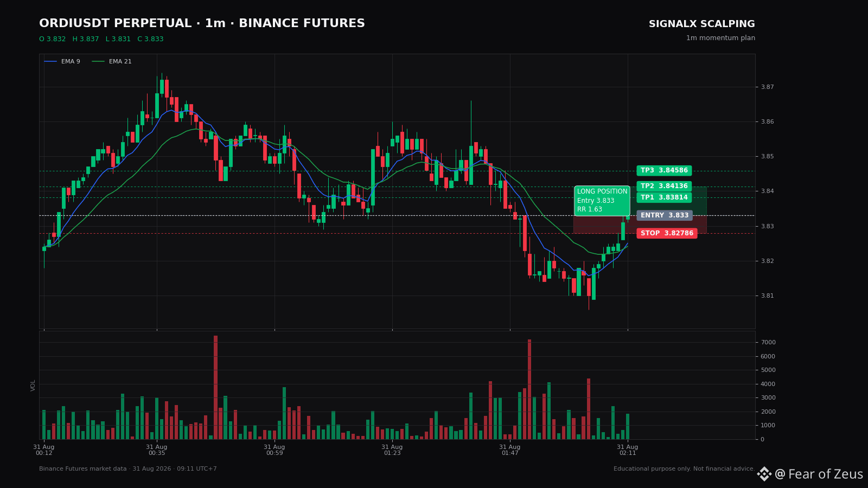
Task: Click the 3.82 price axis label
Action: coord(767,261)
